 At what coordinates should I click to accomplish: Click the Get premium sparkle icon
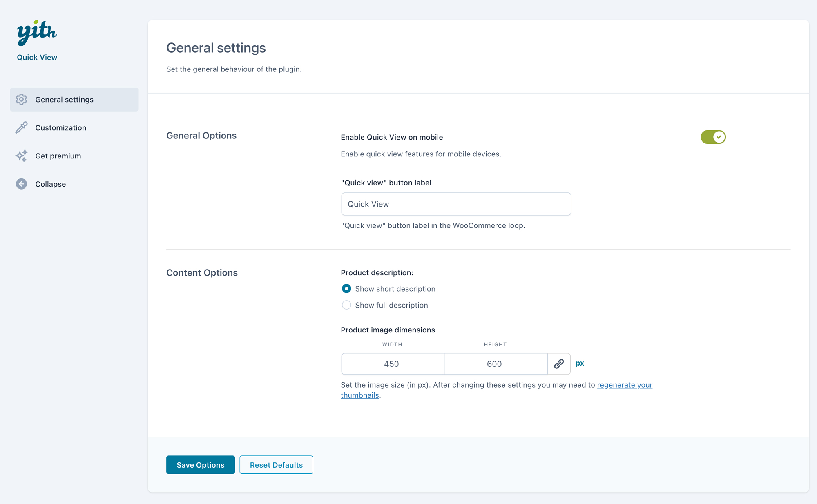(x=21, y=156)
